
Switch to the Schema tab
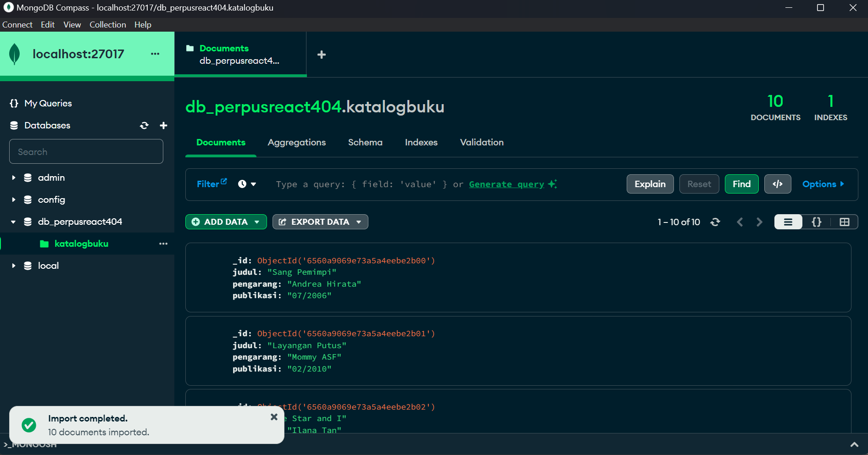(x=365, y=143)
